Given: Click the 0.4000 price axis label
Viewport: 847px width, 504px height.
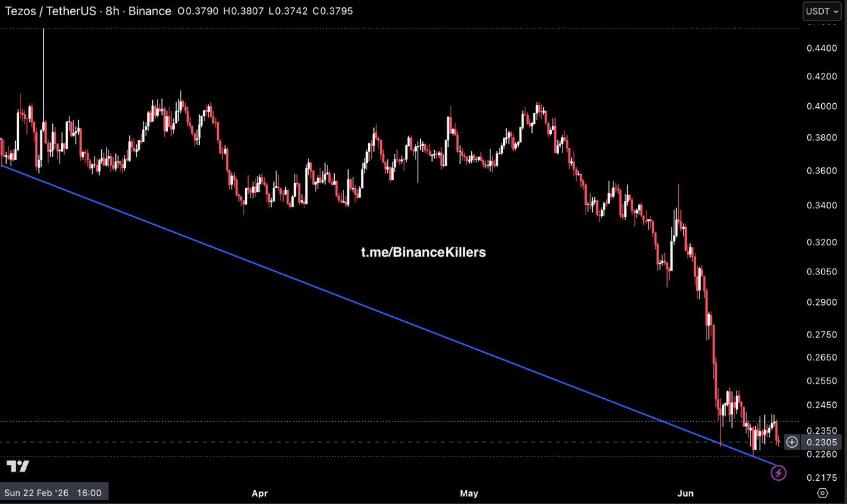Looking at the screenshot, I should (x=822, y=106).
